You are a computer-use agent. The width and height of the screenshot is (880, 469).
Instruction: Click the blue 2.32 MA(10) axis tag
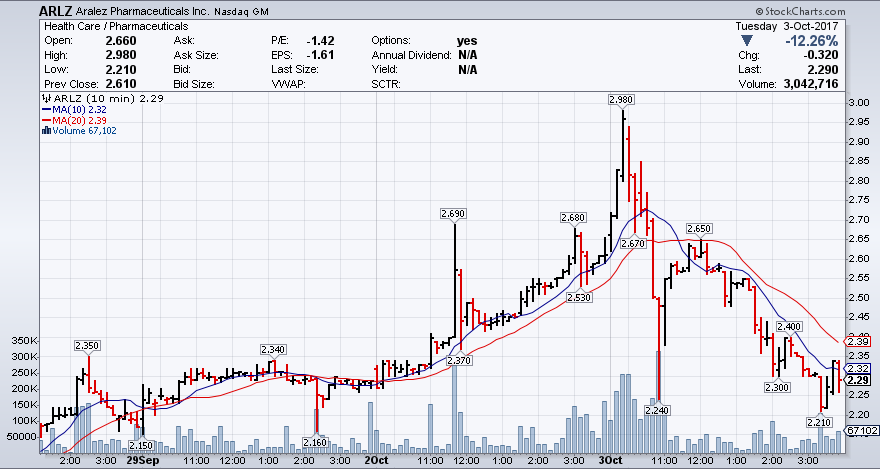click(x=860, y=368)
